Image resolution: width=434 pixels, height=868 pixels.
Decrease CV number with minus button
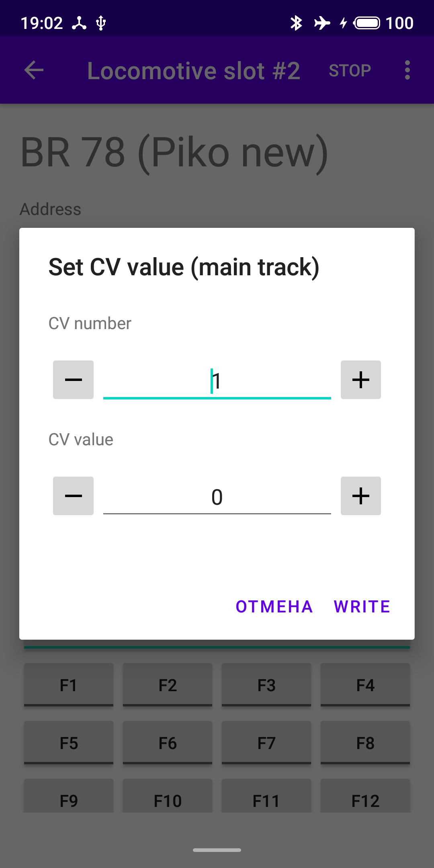[73, 380]
